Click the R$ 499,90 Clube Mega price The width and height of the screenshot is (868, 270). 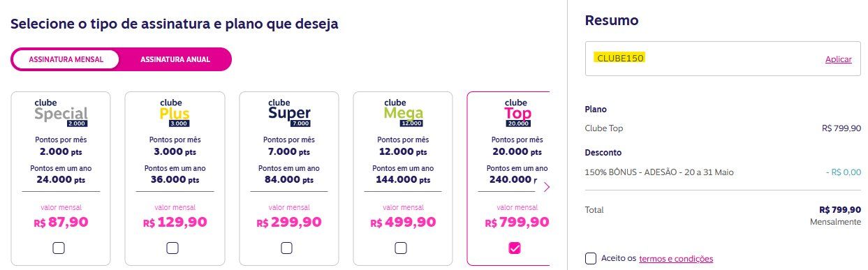(x=403, y=223)
